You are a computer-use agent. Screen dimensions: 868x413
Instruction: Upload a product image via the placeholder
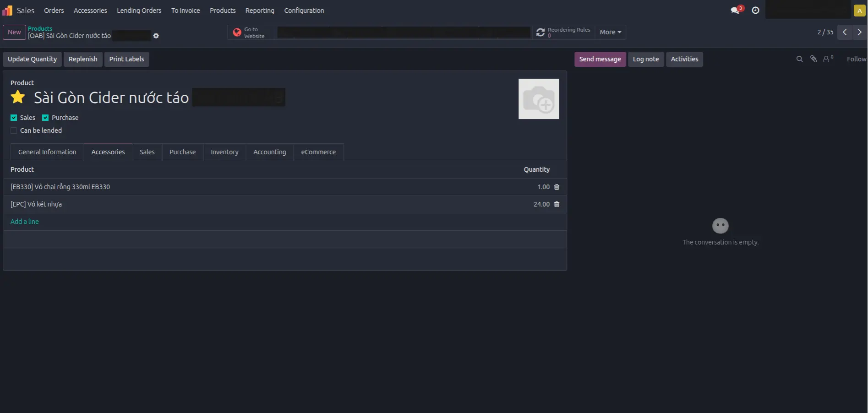[x=539, y=99]
